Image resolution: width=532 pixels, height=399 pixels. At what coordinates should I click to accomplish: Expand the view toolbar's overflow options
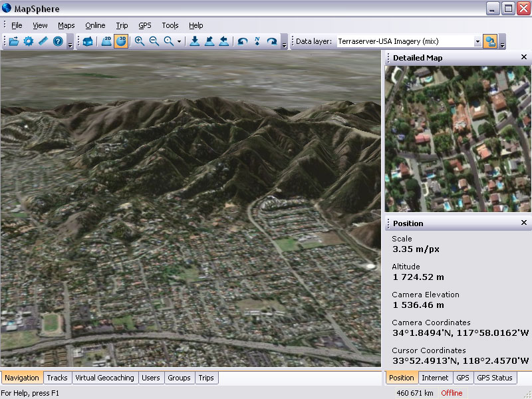click(x=285, y=42)
